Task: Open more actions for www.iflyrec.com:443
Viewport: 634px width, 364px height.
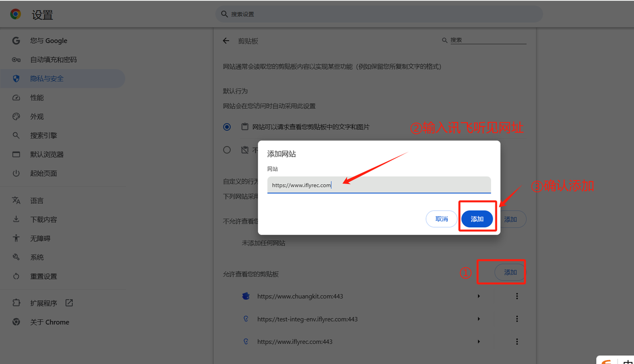Action: (x=517, y=342)
